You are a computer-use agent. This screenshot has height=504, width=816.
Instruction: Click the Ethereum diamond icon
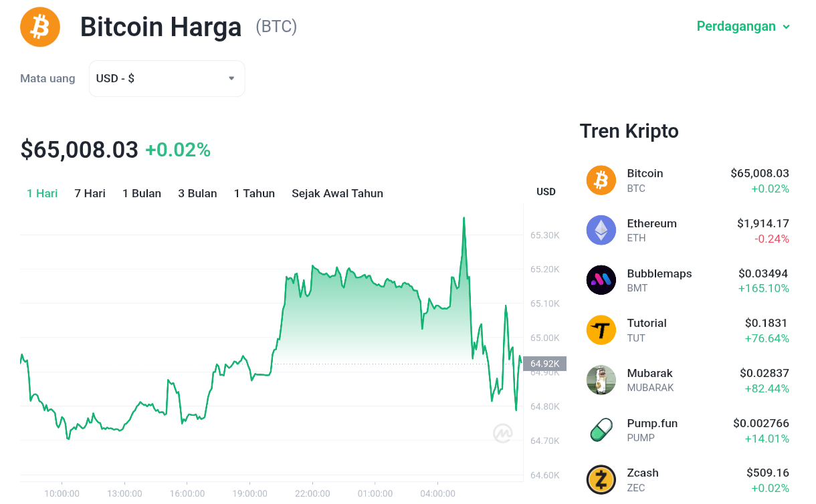click(601, 231)
